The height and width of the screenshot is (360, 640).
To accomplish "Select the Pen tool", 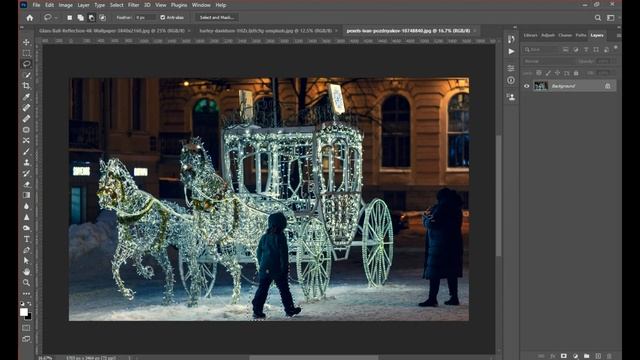I will [x=26, y=250].
